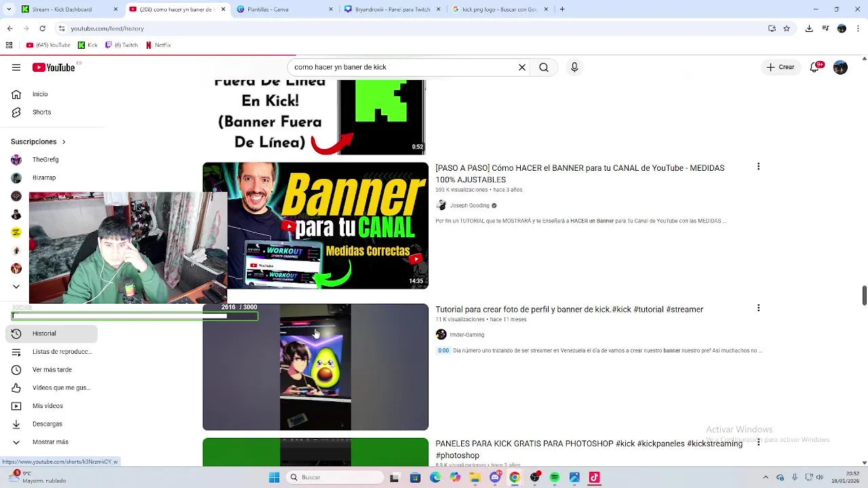Show hidden system tray icons
868x488 pixels.
[766, 477]
